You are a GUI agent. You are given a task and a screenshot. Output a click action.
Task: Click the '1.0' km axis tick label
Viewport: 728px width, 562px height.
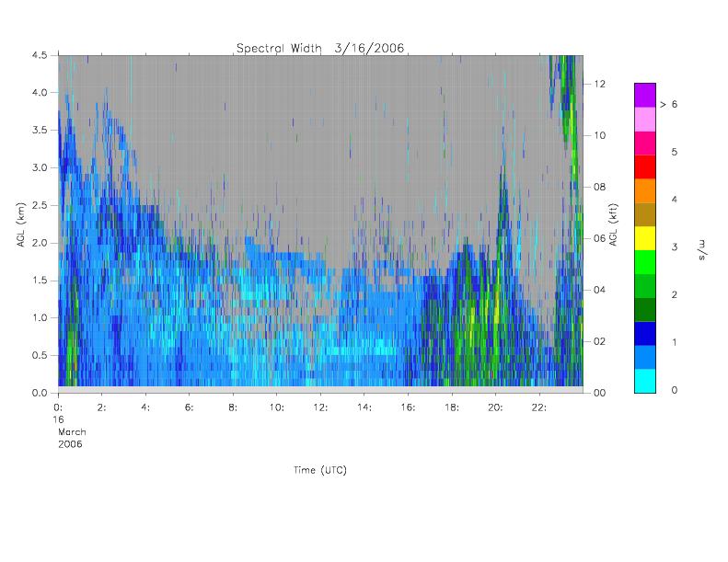pos(40,318)
